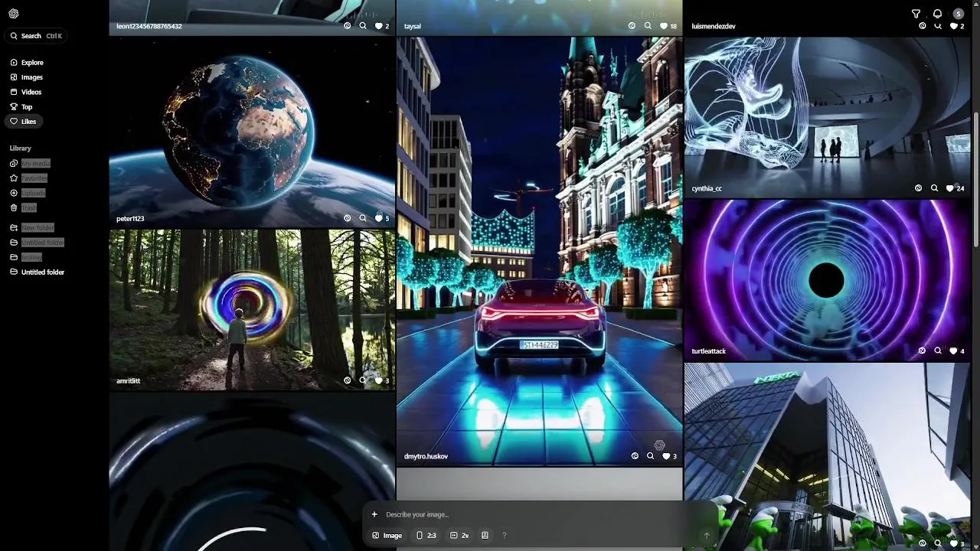Click the Sora logo in the sidebar
Screen dimensions: 980x551
(x=14, y=14)
